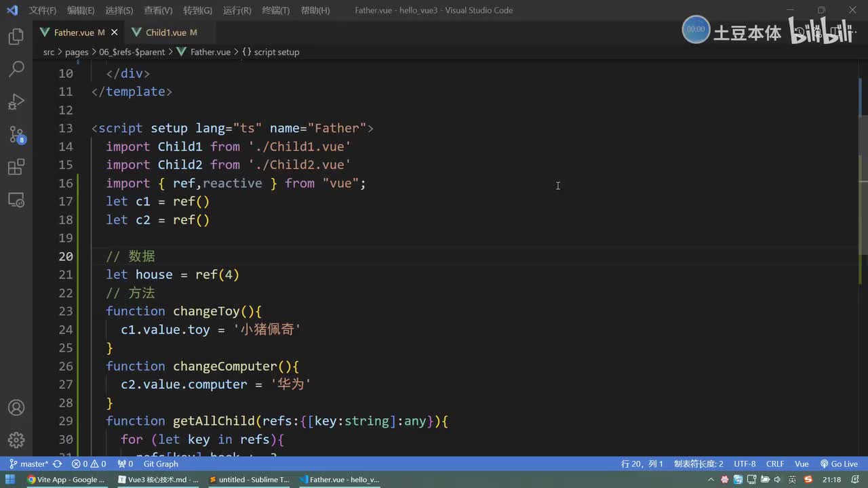Switch to Father.vue VS Code taskbar button
Viewport: 868px width, 488px height.
[x=340, y=480]
